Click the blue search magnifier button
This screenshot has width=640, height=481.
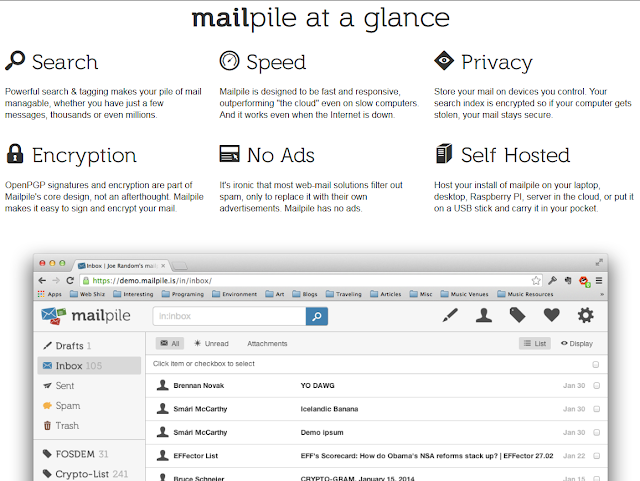coord(317,316)
